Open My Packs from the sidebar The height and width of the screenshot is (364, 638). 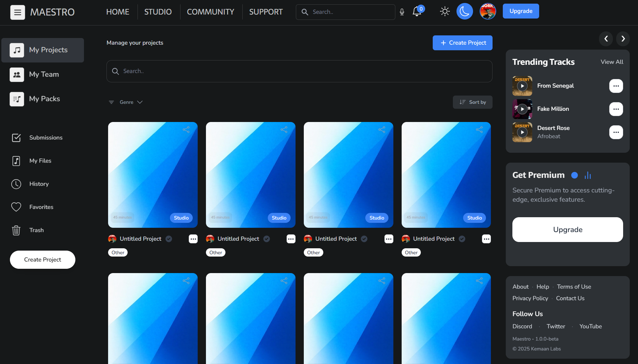(44, 99)
